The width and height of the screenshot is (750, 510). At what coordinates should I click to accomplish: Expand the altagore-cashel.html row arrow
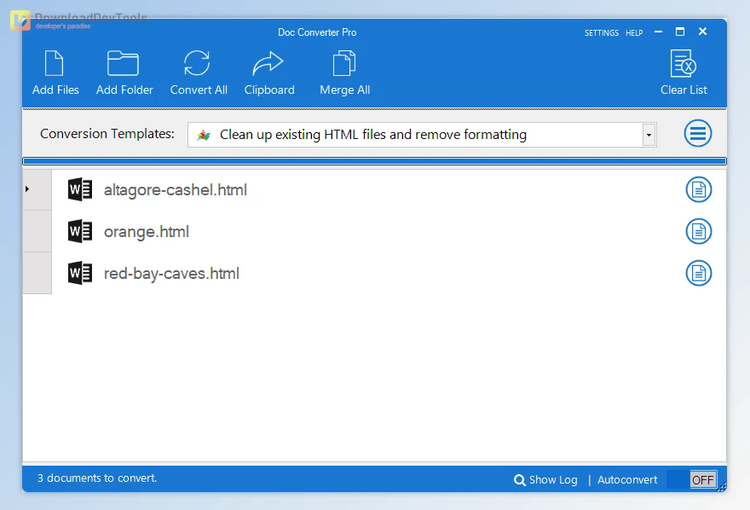[x=27, y=189]
